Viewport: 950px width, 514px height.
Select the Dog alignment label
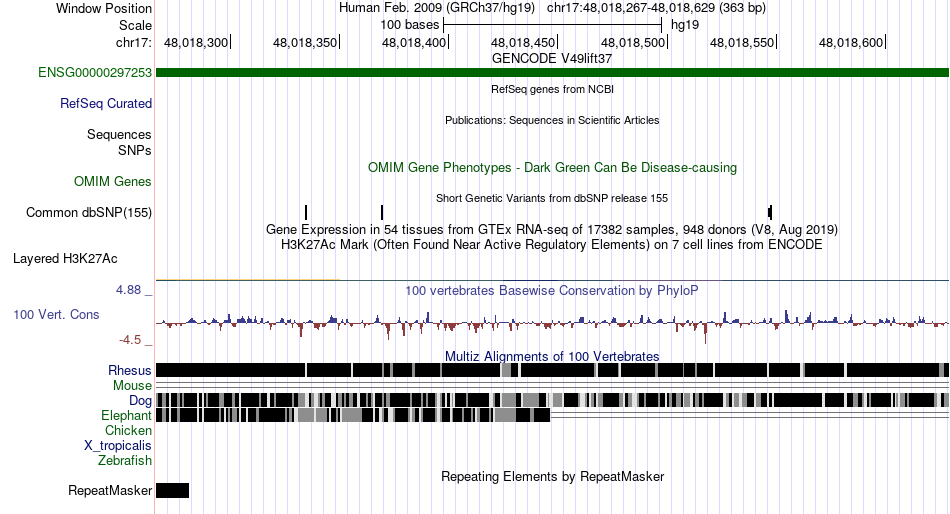click(140, 401)
